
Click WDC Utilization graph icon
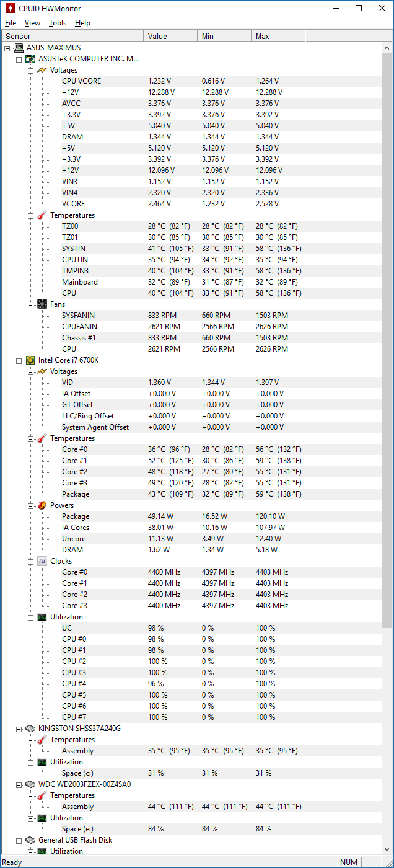tap(42, 818)
